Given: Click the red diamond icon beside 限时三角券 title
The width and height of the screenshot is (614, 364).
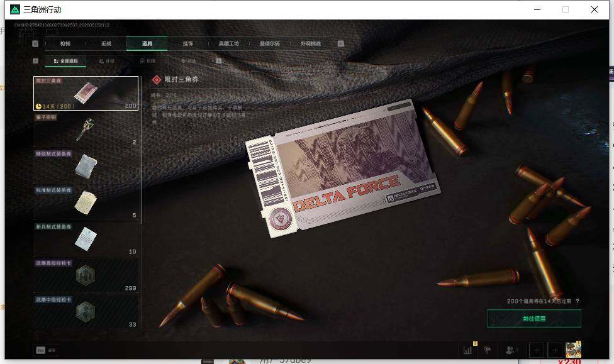Looking at the screenshot, I should click(157, 80).
